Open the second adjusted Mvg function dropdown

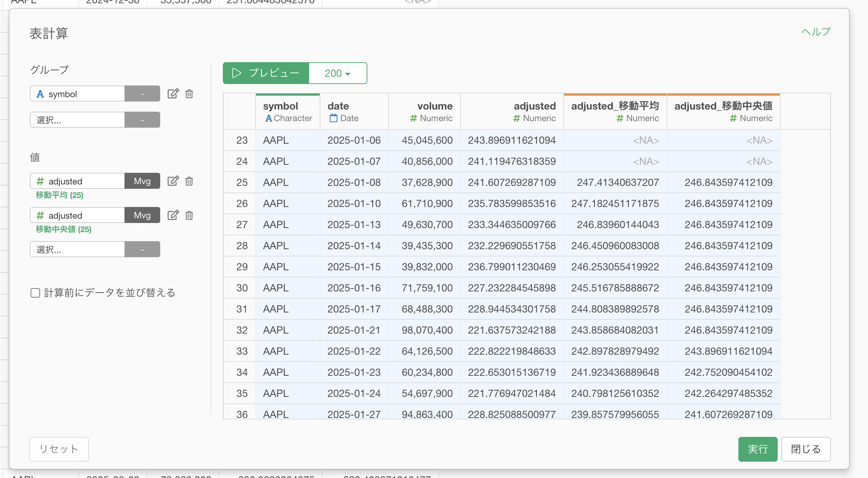pos(142,215)
